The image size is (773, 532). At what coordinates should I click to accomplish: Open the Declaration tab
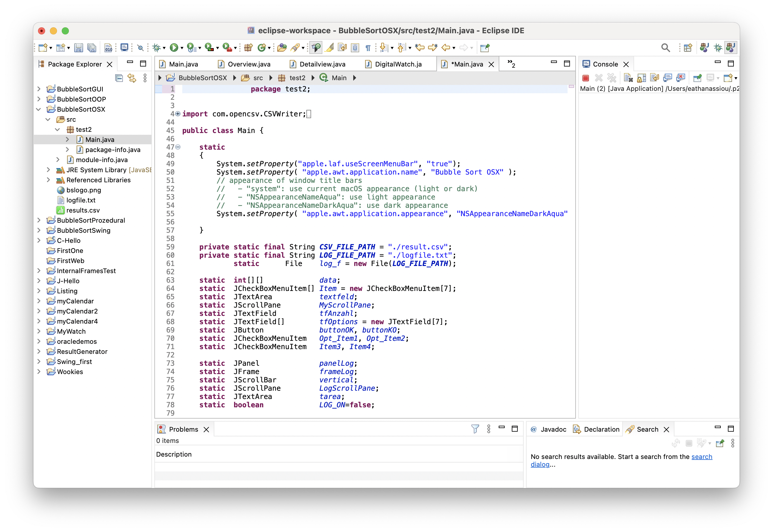point(601,429)
